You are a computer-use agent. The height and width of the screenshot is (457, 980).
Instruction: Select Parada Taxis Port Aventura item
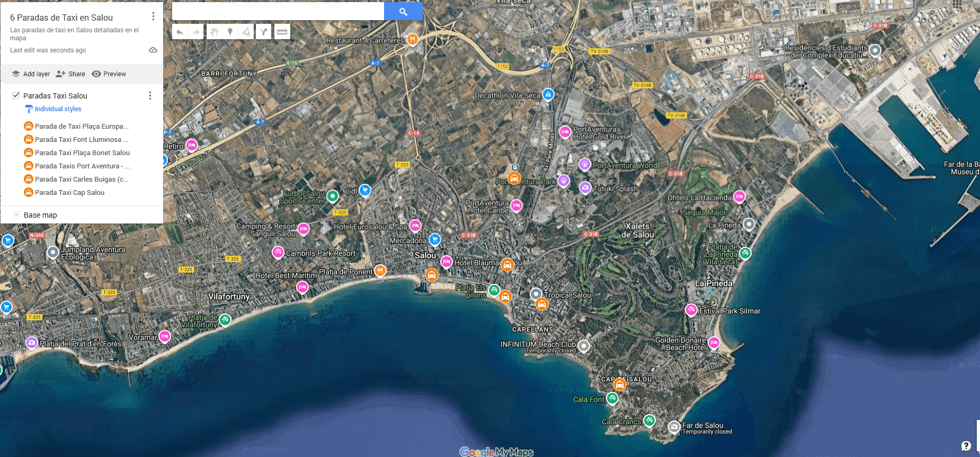82,166
